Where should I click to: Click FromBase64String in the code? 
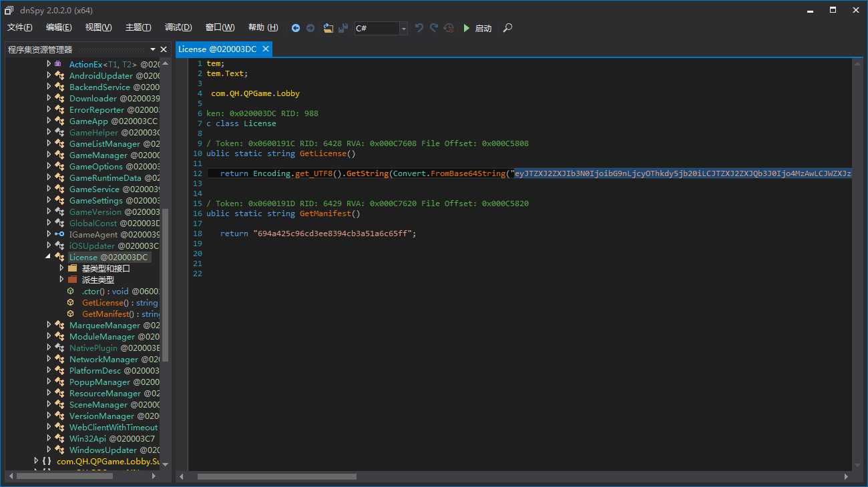(469, 173)
